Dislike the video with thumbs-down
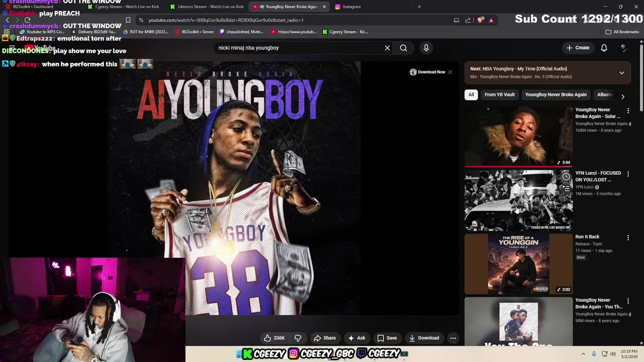 point(298,338)
